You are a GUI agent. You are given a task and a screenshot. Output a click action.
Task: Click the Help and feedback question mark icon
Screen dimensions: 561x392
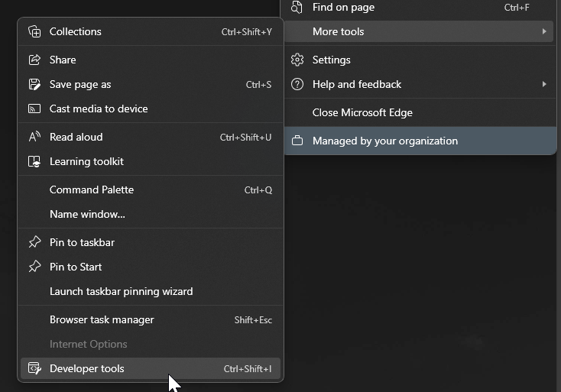[297, 84]
